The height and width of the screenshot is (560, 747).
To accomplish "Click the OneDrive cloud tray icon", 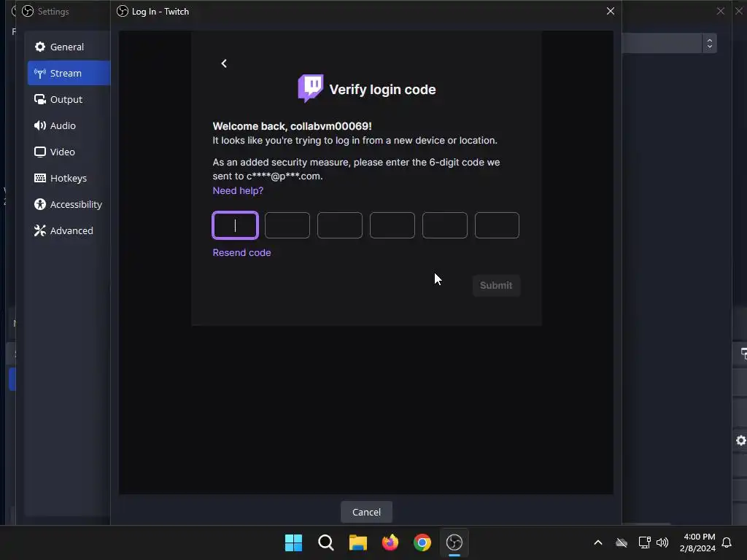I will tap(622, 542).
